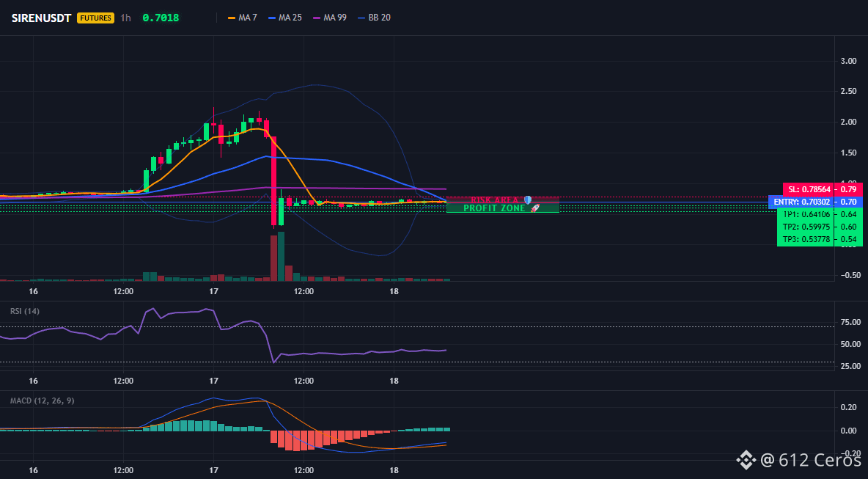Toggle the MA 99 purple legend

coord(330,18)
